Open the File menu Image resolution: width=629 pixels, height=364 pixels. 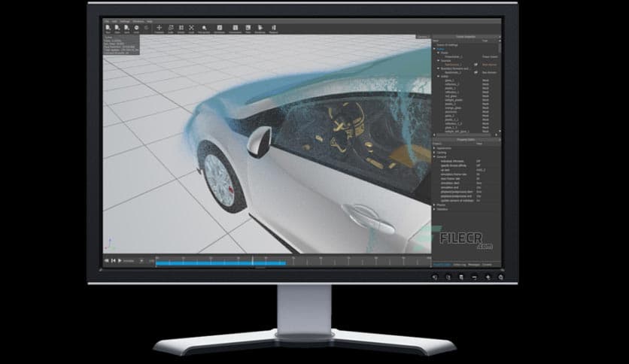pos(107,21)
